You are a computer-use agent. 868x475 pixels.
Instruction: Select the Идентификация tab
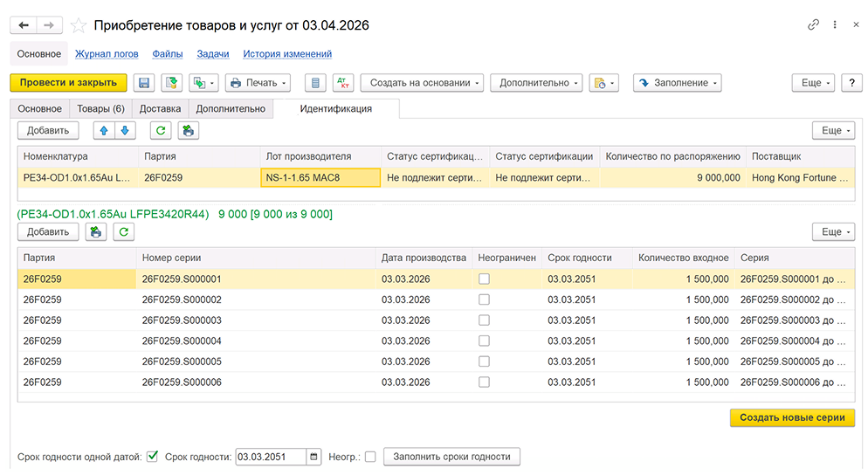[336, 108]
